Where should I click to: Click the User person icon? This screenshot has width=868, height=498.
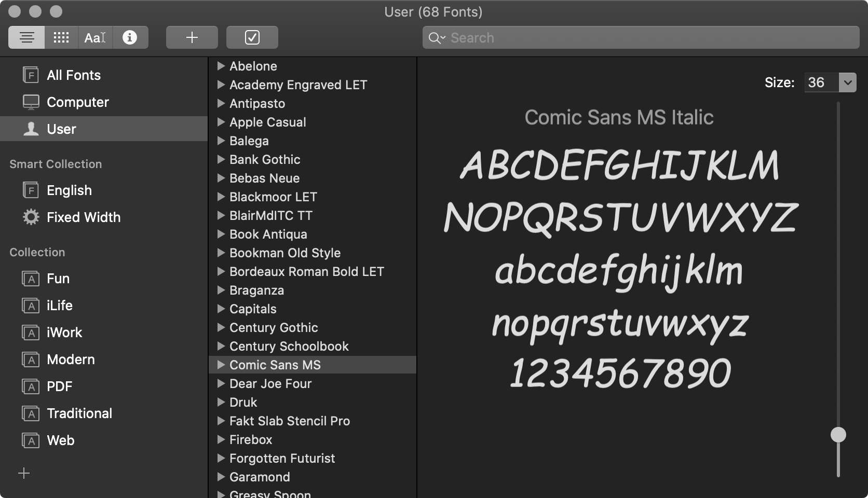pyautogui.click(x=31, y=129)
